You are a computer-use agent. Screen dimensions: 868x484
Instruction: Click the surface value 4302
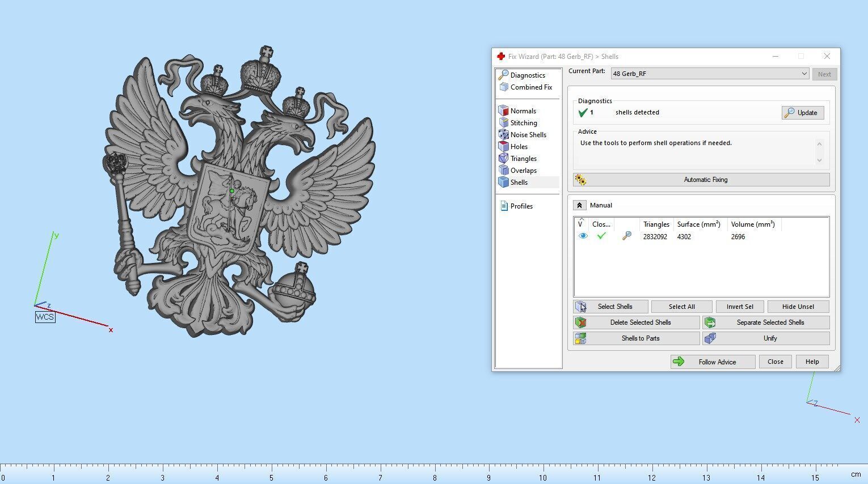[x=684, y=237]
